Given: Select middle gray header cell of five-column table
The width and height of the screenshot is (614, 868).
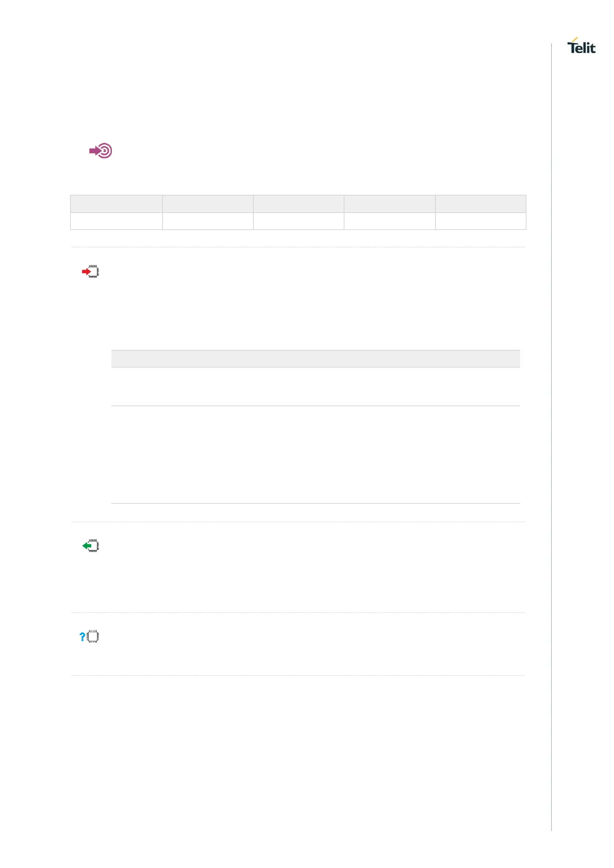Looking at the screenshot, I should coord(298,204).
